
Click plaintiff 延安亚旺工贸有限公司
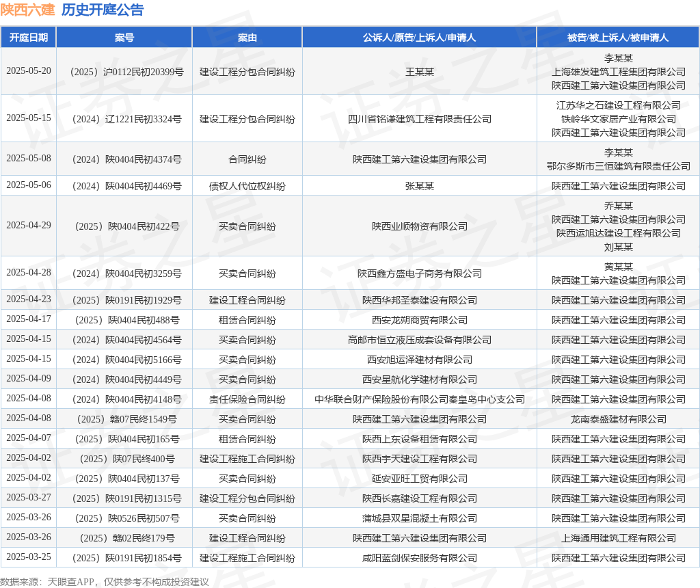click(x=420, y=479)
